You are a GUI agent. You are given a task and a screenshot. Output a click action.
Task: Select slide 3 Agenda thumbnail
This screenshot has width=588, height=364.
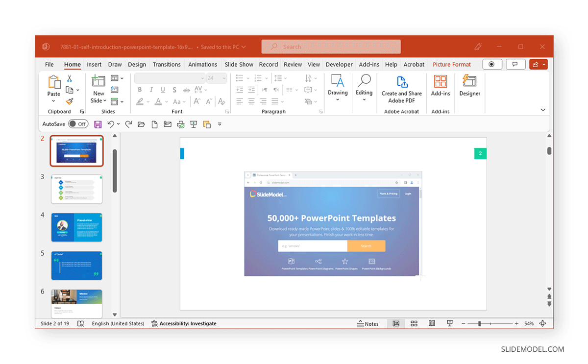pos(77,189)
